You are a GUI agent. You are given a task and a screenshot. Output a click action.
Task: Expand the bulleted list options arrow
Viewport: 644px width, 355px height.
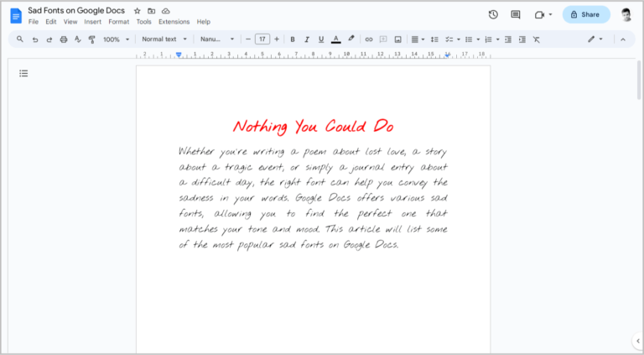pos(478,39)
